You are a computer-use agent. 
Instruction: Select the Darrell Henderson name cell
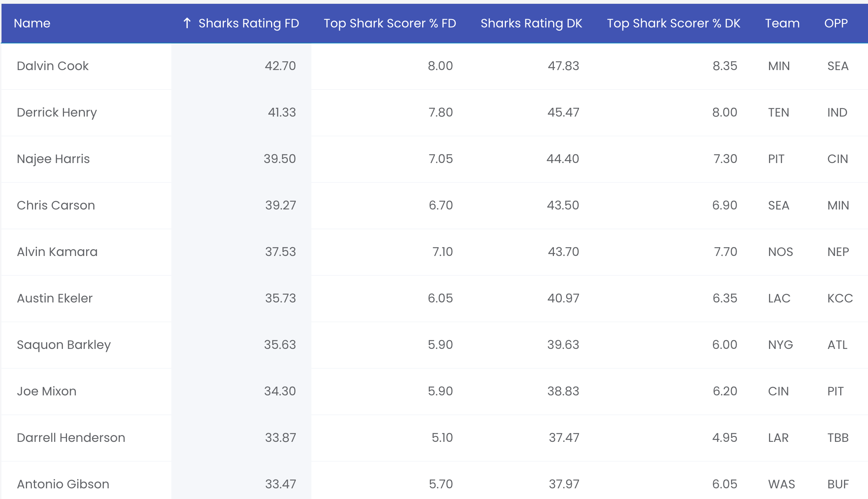click(x=71, y=438)
